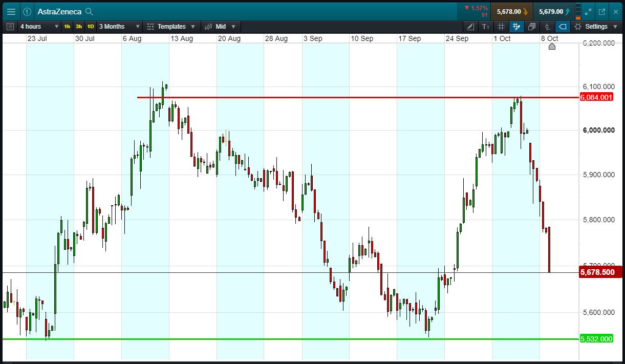Click the 13 Aug date label
Screen dimensions: 625x364
click(182, 38)
